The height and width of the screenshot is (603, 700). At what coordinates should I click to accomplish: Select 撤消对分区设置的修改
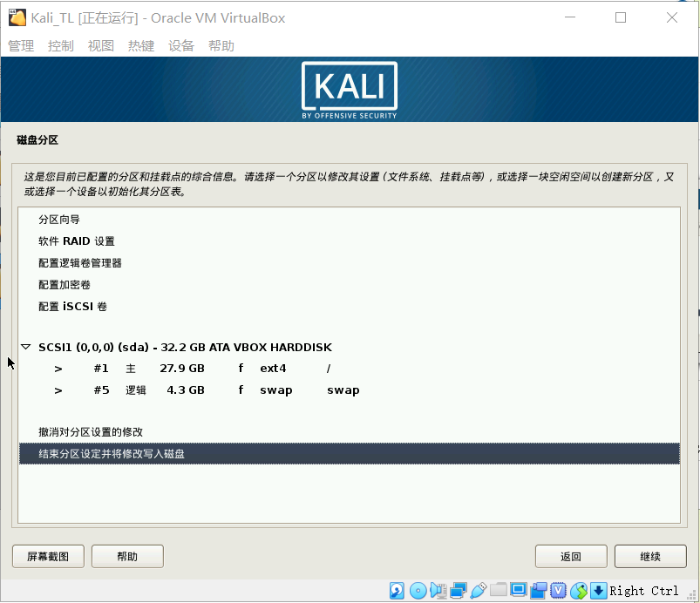click(x=349, y=432)
